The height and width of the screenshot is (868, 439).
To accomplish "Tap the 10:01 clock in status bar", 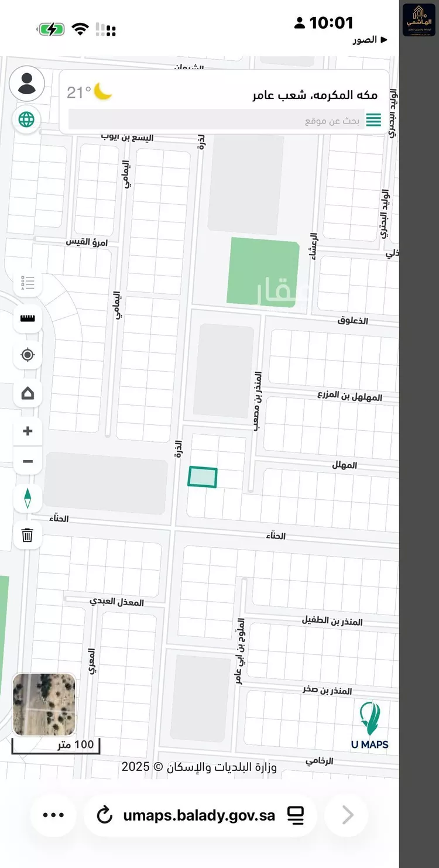I will click(331, 23).
